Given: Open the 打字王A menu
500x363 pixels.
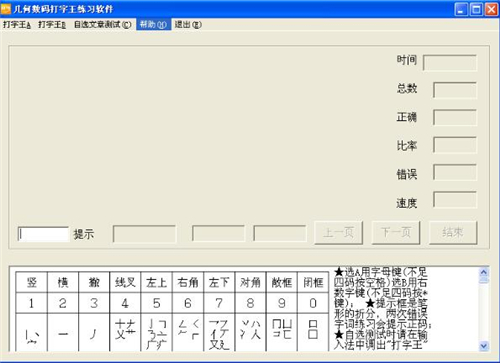Looking at the screenshot, I should pyautogui.click(x=17, y=25).
